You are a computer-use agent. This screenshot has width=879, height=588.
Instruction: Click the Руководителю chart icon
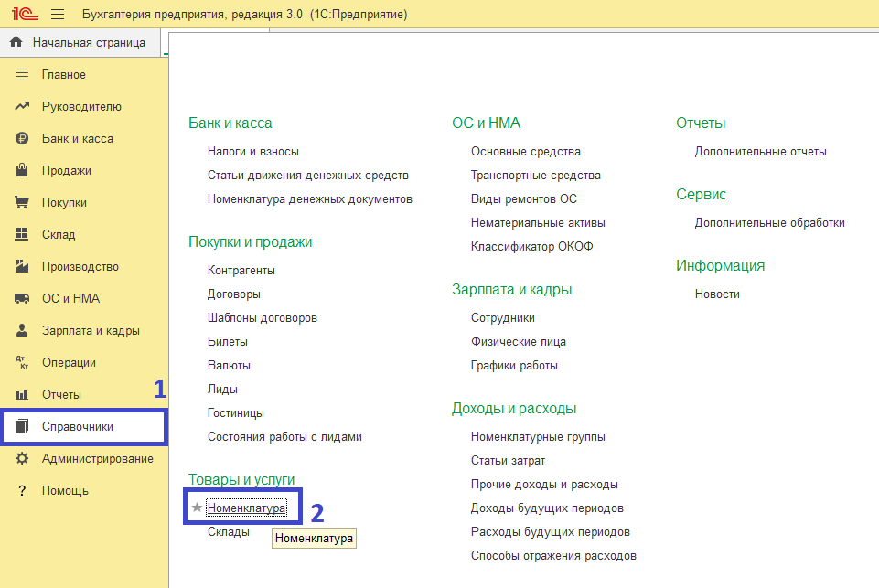click(x=23, y=107)
